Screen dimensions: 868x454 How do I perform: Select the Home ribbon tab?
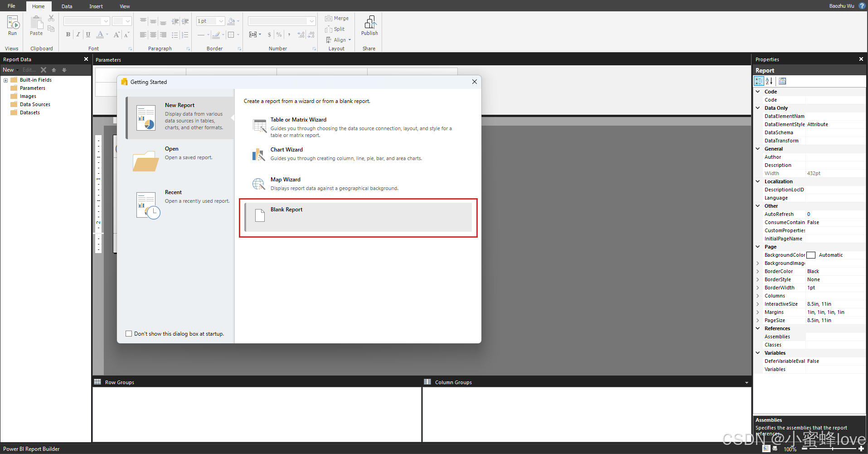[39, 6]
